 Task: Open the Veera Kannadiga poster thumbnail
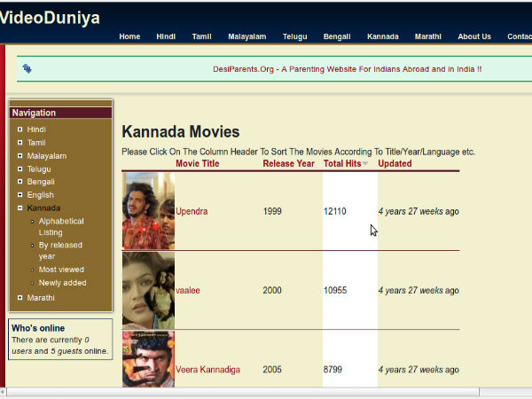(x=148, y=360)
